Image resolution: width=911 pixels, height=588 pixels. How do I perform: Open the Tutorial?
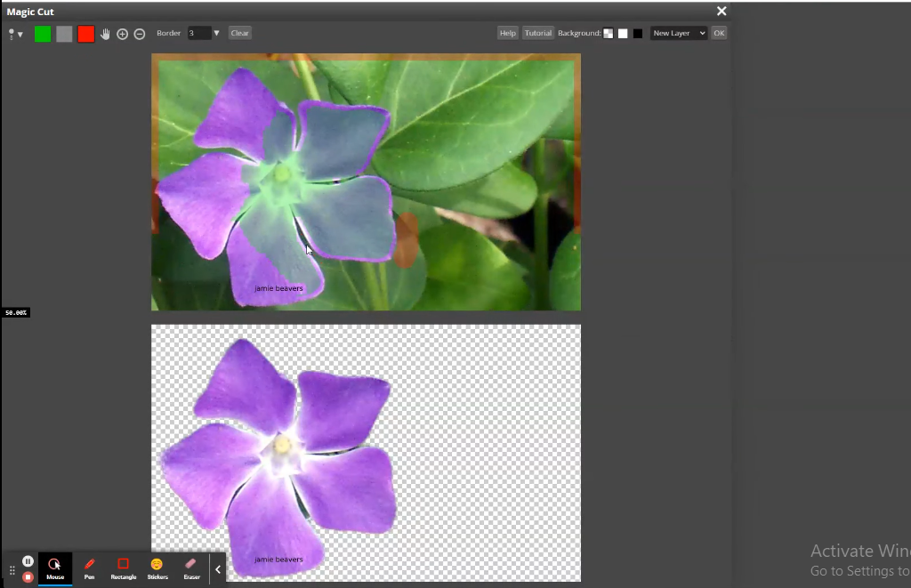[x=537, y=33]
